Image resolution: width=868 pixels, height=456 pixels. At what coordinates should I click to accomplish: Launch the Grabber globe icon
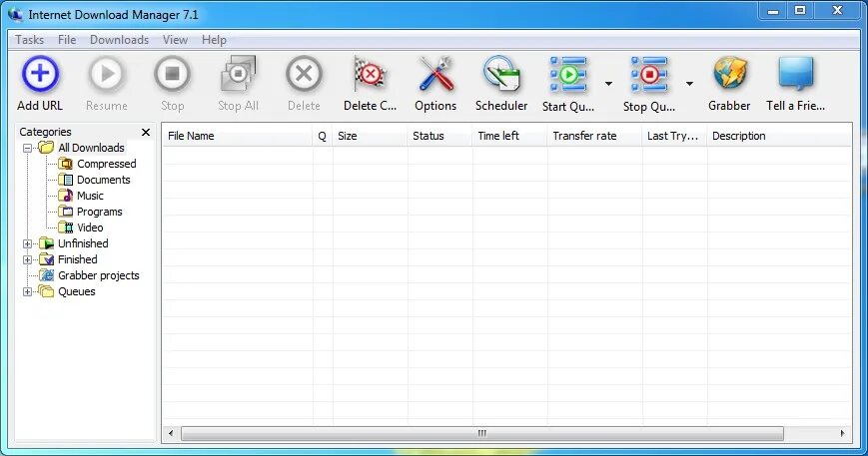click(729, 74)
